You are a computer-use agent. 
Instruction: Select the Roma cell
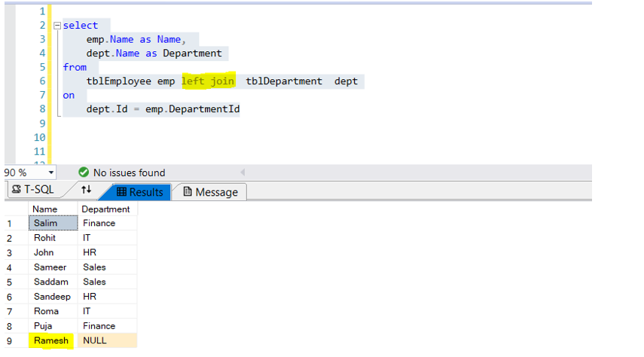click(53, 311)
